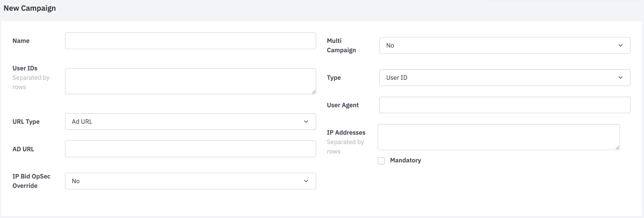Click the URL Type label
644x218 pixels.
26,121
